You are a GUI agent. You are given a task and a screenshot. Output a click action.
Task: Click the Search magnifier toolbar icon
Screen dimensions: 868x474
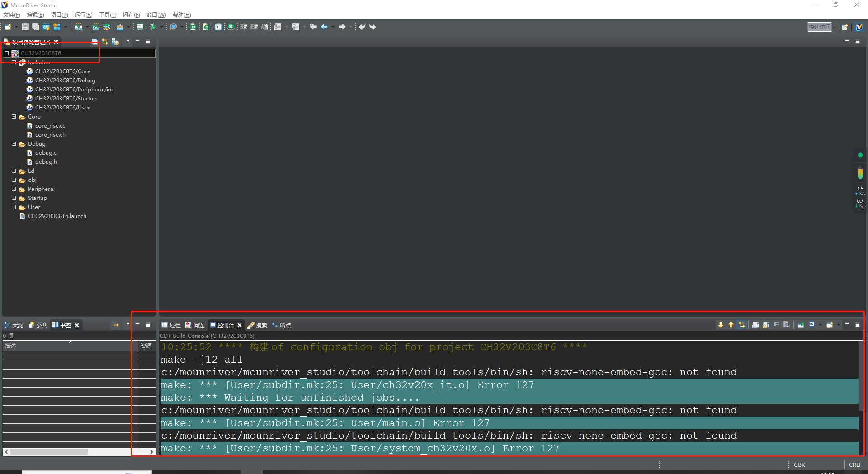[173, 27]
